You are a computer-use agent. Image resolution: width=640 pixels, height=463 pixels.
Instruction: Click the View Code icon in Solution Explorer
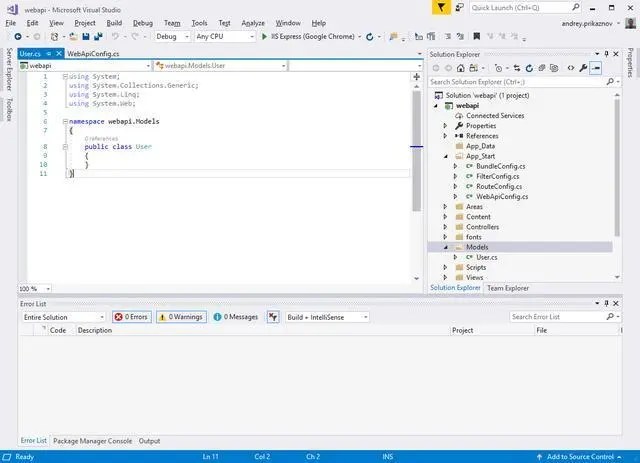click(x=570, y=68)
